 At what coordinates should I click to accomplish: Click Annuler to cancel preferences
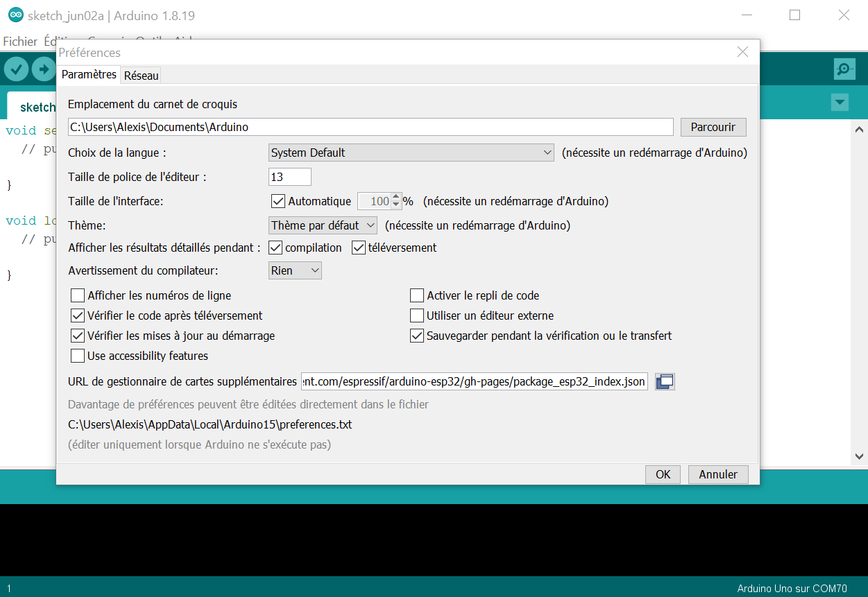click(x=718, y=474)
